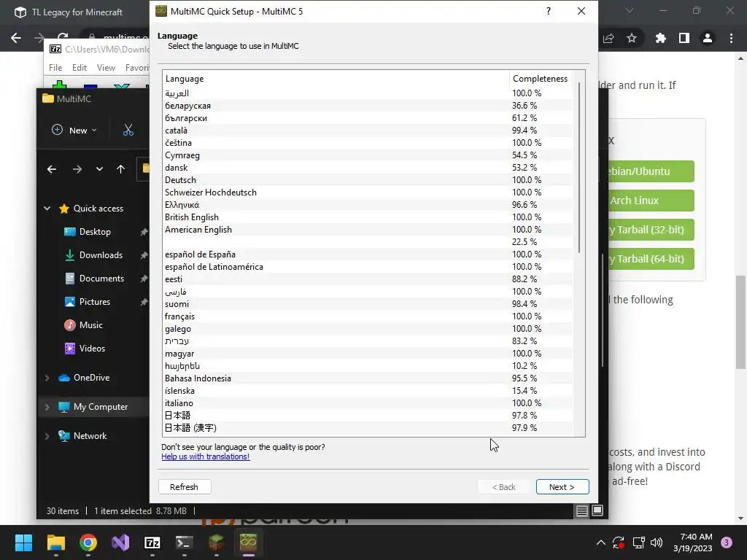
Task: Select American English language row
Action: pos(368,230)
